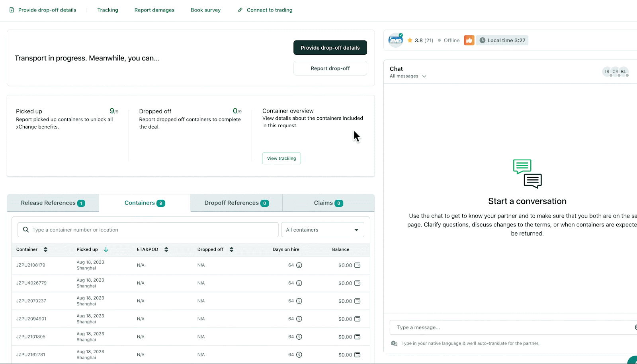Open the info icon beside 64 days on hire
This screenshot has width=637, height=364.
pos(299,265)
